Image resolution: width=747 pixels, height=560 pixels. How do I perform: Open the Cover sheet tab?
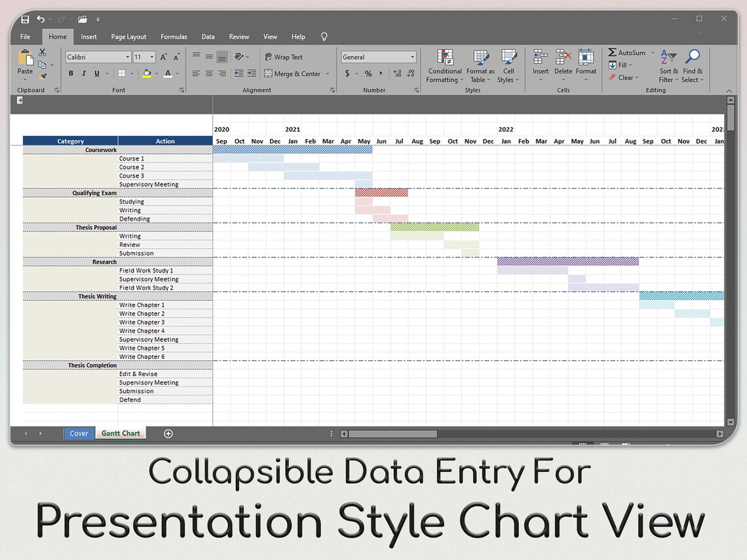(x=79, y=434)
